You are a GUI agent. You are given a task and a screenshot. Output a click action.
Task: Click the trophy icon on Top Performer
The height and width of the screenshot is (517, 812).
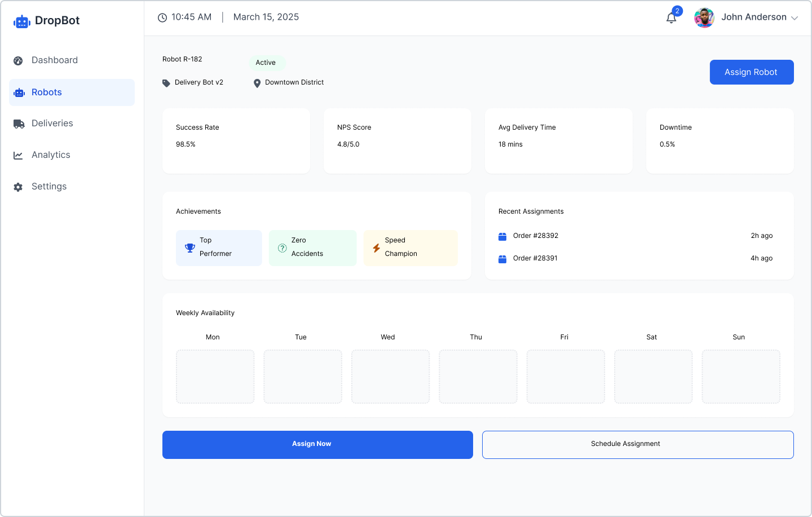[x=190, y=248]
